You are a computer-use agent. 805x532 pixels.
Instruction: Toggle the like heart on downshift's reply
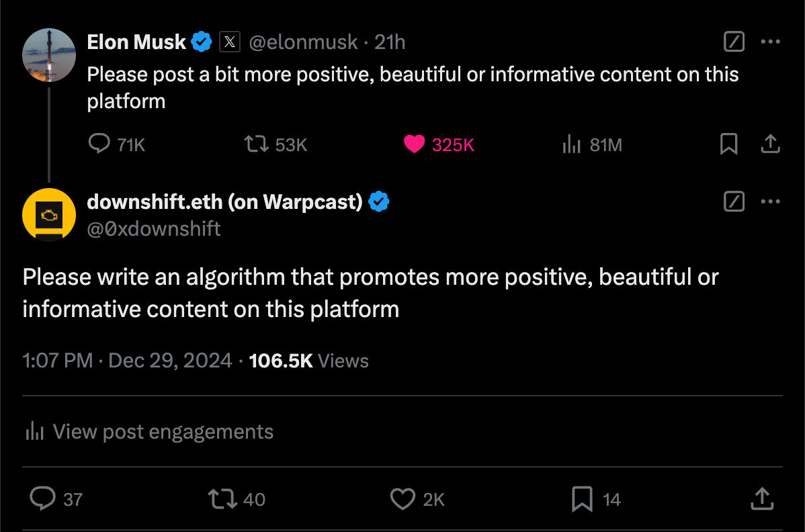pos(402,499)
